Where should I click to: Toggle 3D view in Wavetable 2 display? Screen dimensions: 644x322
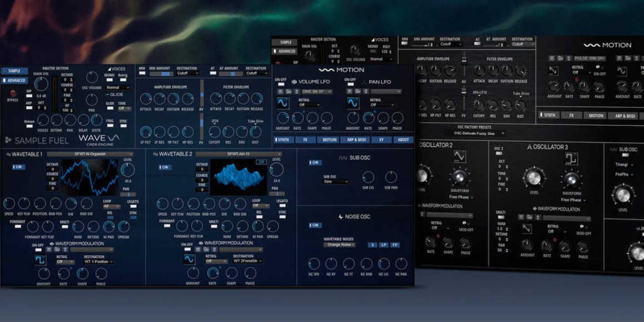[260, 162]
